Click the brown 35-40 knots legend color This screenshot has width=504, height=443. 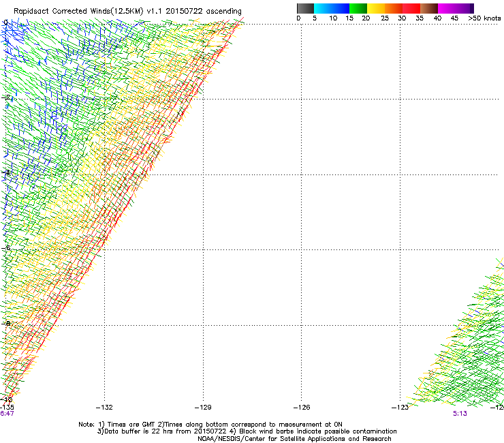429,8
